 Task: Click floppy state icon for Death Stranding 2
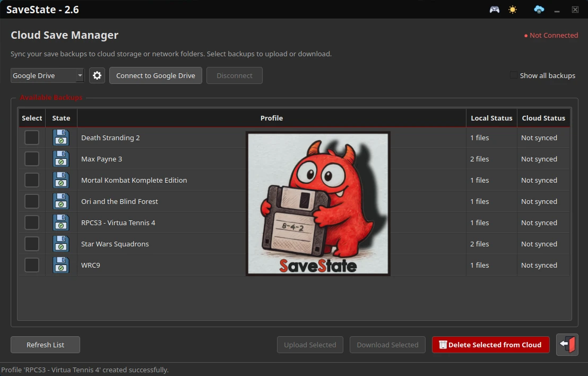click(60, 138)
